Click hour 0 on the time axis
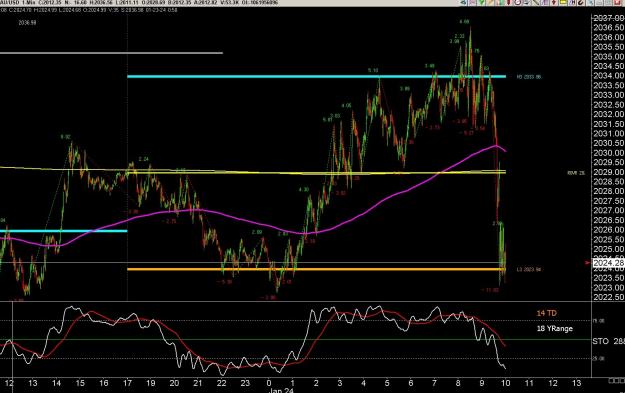This screenshot has width=625, height=393. (x=269, y=383)
